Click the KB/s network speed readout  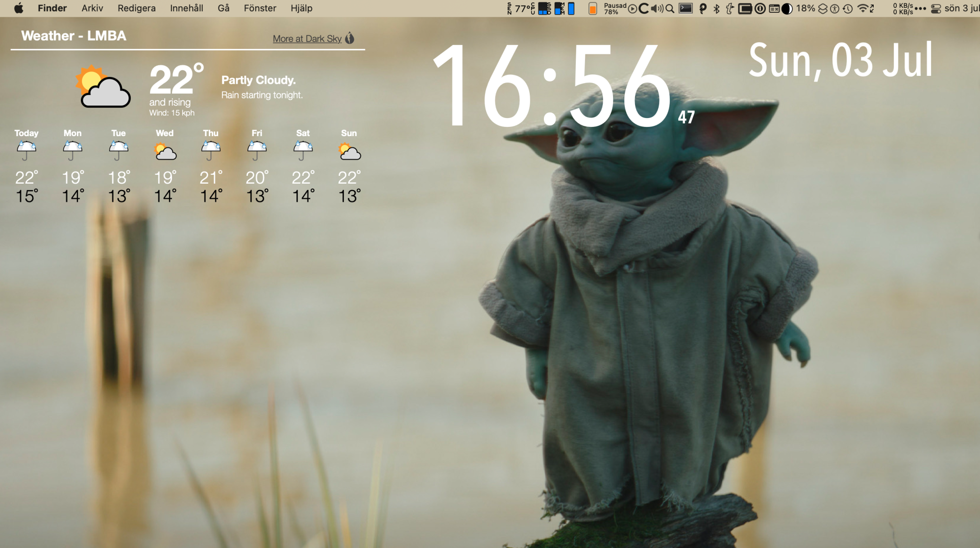[x=903, y=8]
